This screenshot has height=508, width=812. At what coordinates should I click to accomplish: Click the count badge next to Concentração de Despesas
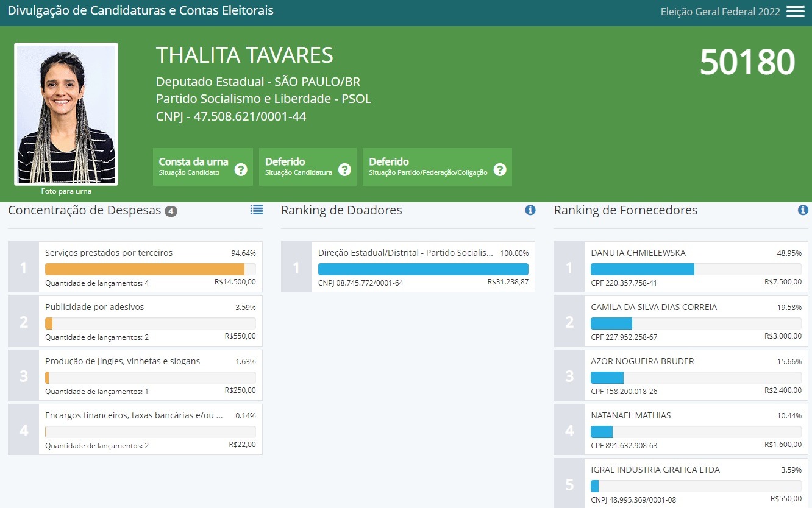coord(171,211)
